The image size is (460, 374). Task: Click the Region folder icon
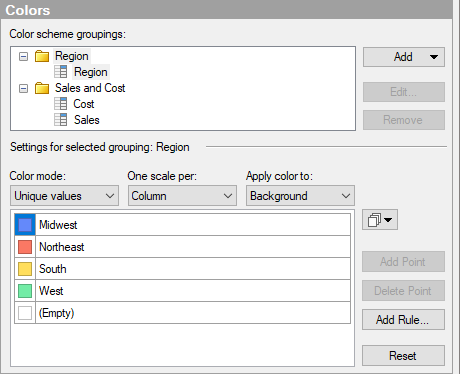click(x=42, y=56)
